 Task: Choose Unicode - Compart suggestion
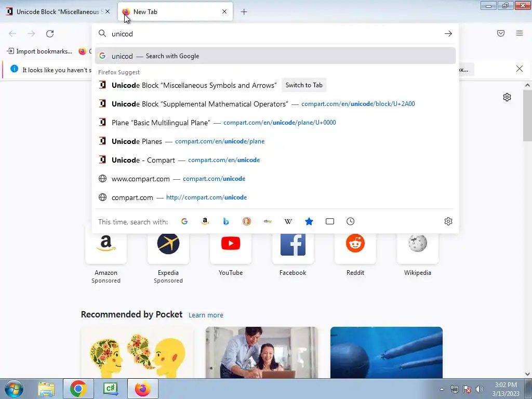275,160
